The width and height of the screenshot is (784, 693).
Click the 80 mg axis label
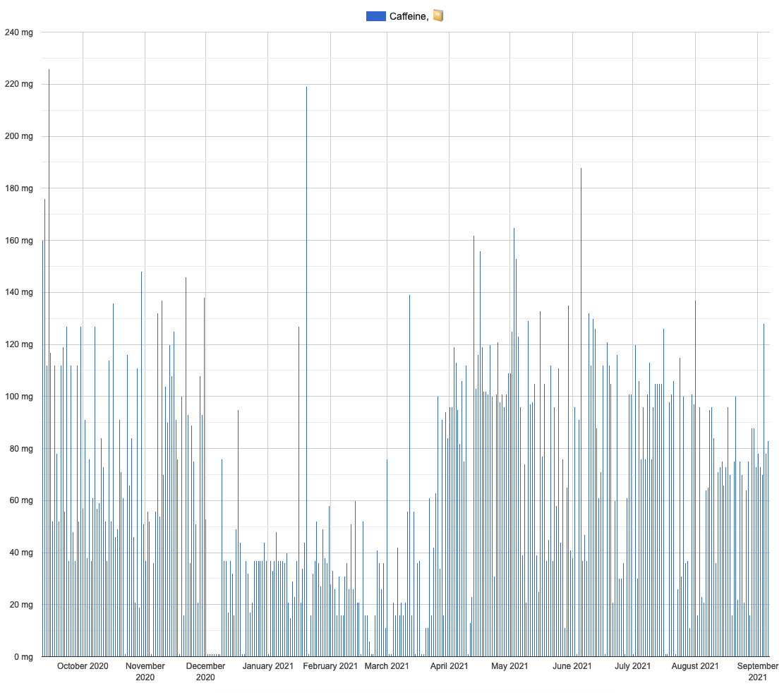(x=21, y=449)
